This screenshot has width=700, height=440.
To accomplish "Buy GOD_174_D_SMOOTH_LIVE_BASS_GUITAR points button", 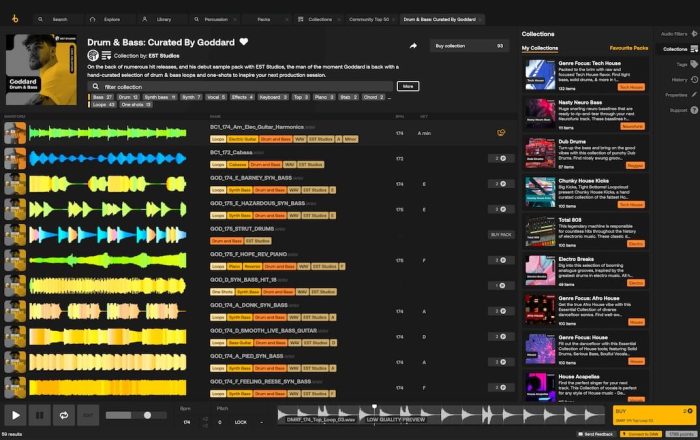I will coord(500,336).
